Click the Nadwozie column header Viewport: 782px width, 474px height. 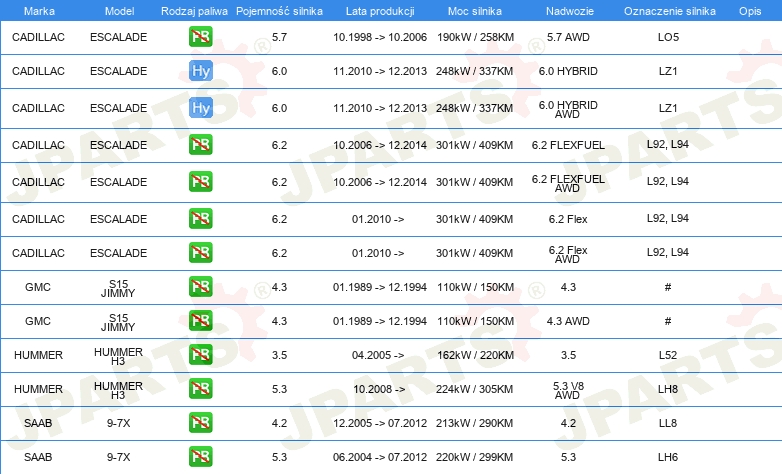pyautogui.click(x=570, y=11)
